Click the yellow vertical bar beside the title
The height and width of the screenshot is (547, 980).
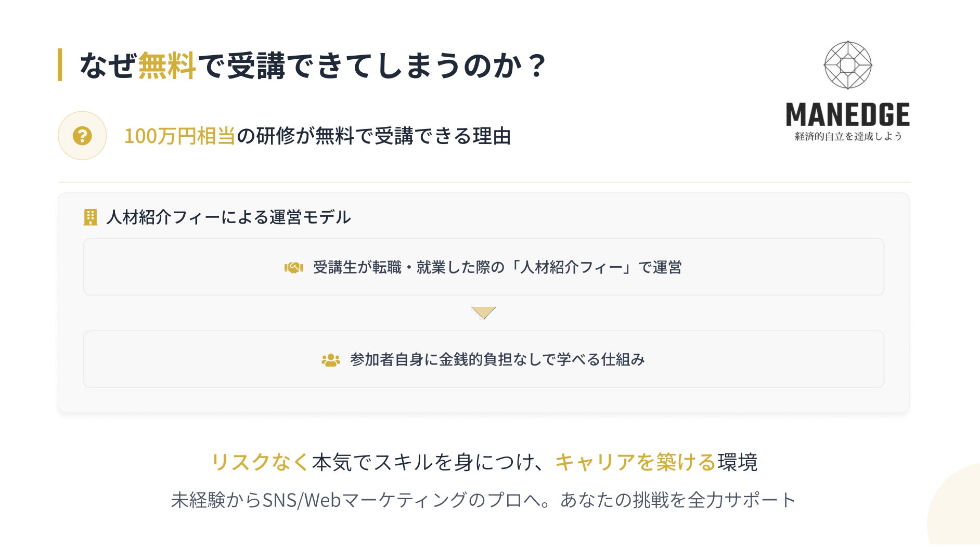[60, 65]
